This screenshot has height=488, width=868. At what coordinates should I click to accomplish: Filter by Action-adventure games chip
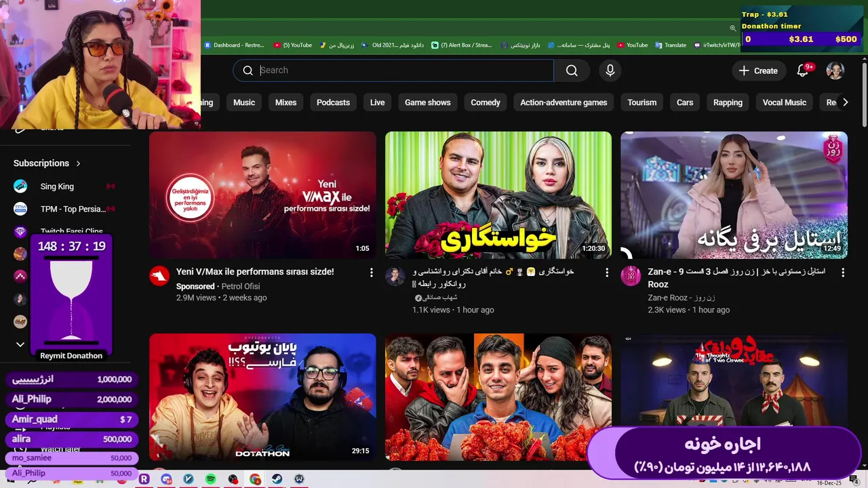click(564, 102)
